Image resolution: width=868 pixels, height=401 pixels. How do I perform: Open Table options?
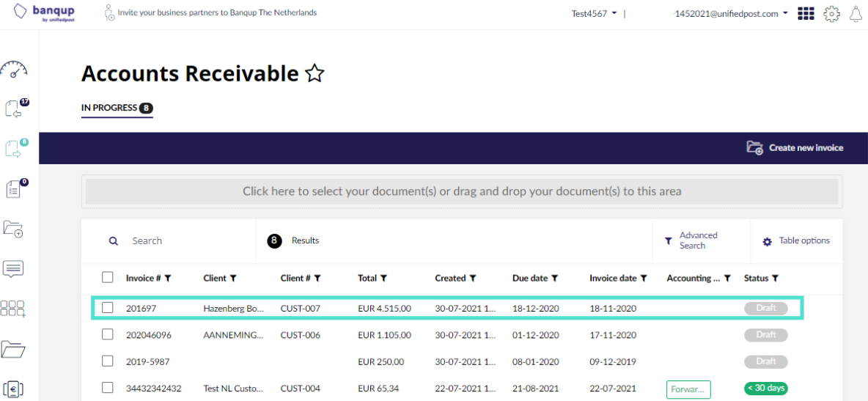(796, 241)
